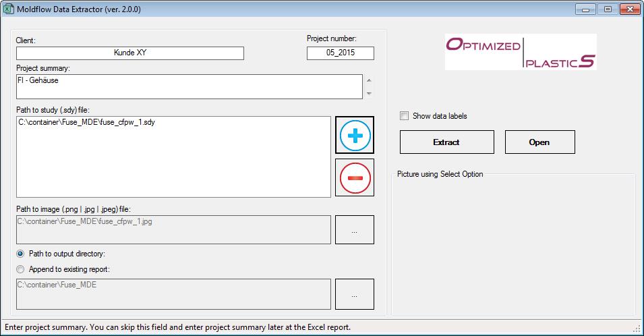Click the red minus remove study button

pyautogui.click(x=355, y=177)
